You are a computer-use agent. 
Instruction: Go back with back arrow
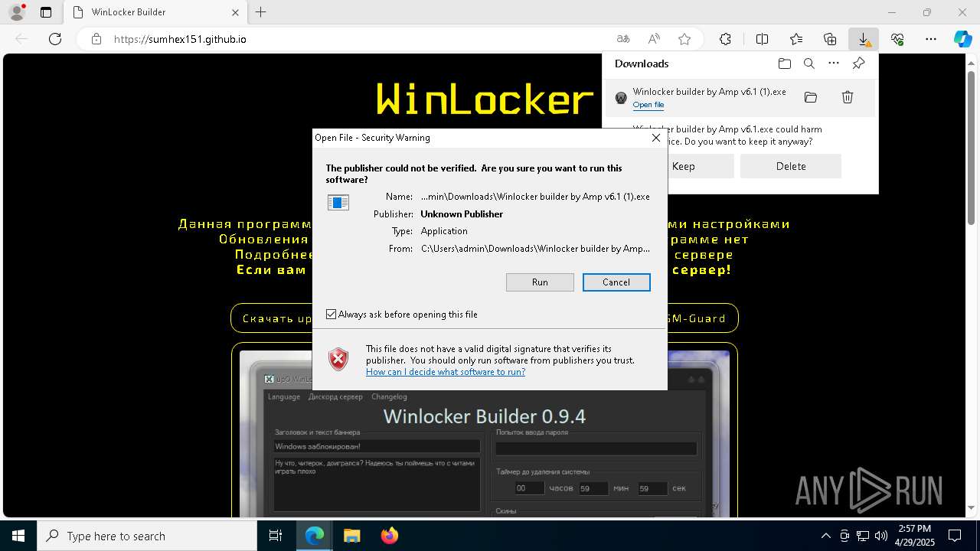point(21,39)
